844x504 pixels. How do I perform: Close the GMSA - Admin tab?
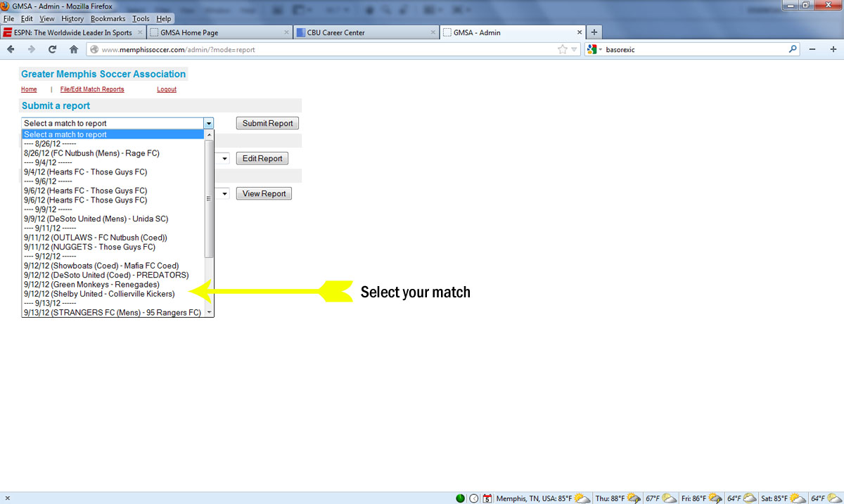[x=580, y=32]
